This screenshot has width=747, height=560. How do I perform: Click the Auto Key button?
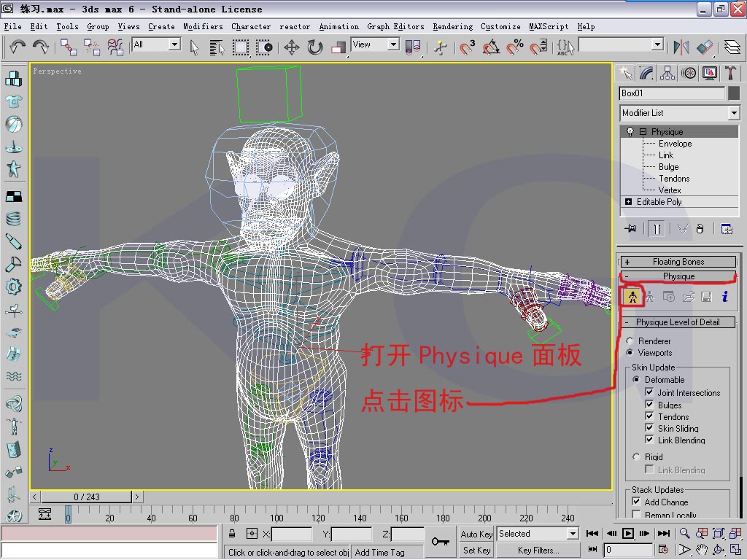476,534
